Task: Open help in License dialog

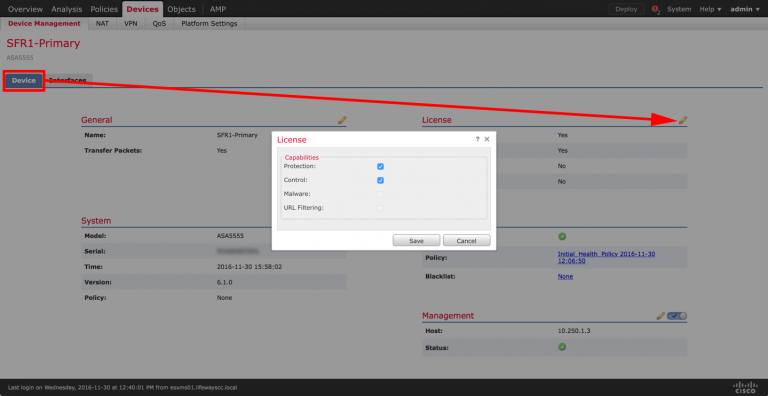Action: pyautogui.click(x=478, y=139)
